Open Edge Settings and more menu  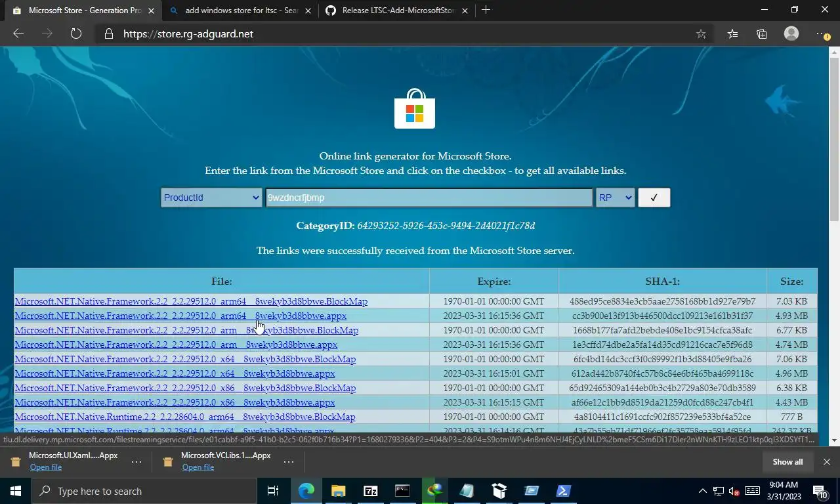(x=822, y=33)
